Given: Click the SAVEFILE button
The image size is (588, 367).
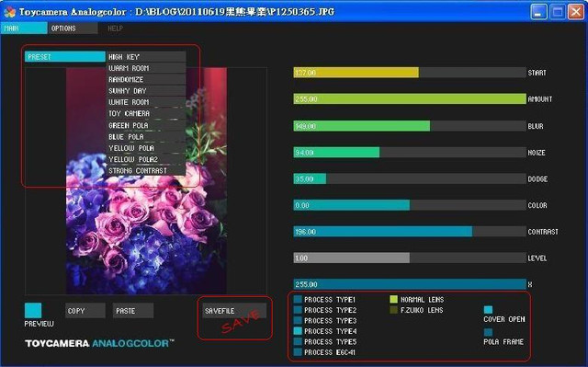Looking at the screenshot, I should (234, 311).
